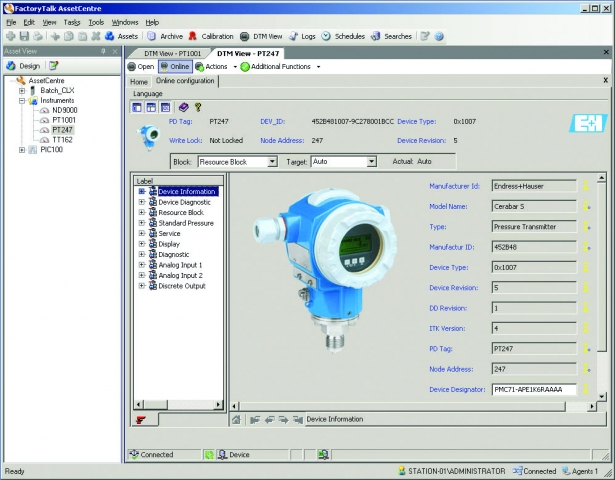This screenshot has height=480, width=615.
Task: Click the home icon in navigation bar
Action: click(236, 419)
